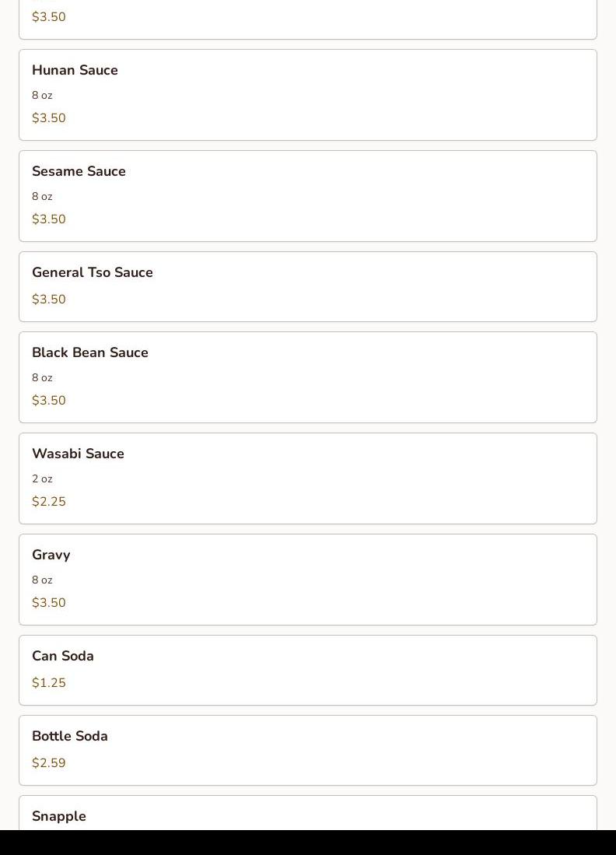Pick the Can Soda item card
616x855 pixels.
[308, 670]
